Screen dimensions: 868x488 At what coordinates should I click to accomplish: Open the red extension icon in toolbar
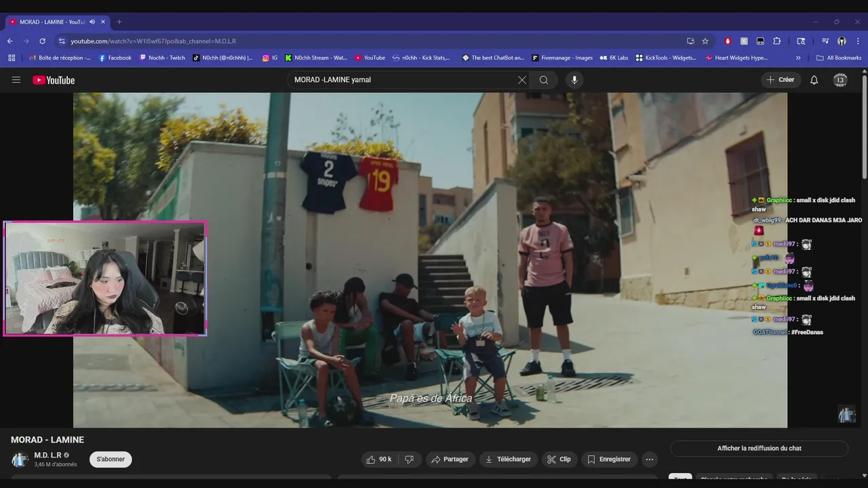click(728, 41)
